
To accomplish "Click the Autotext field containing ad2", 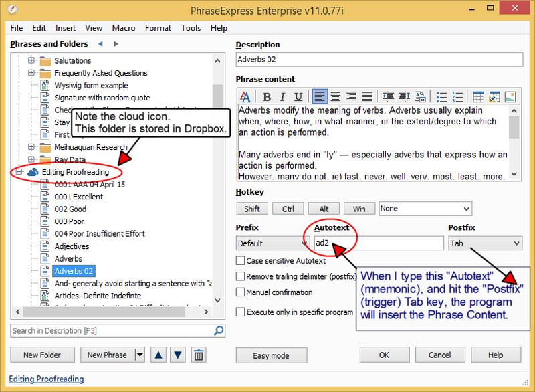I will click(379, 243).
